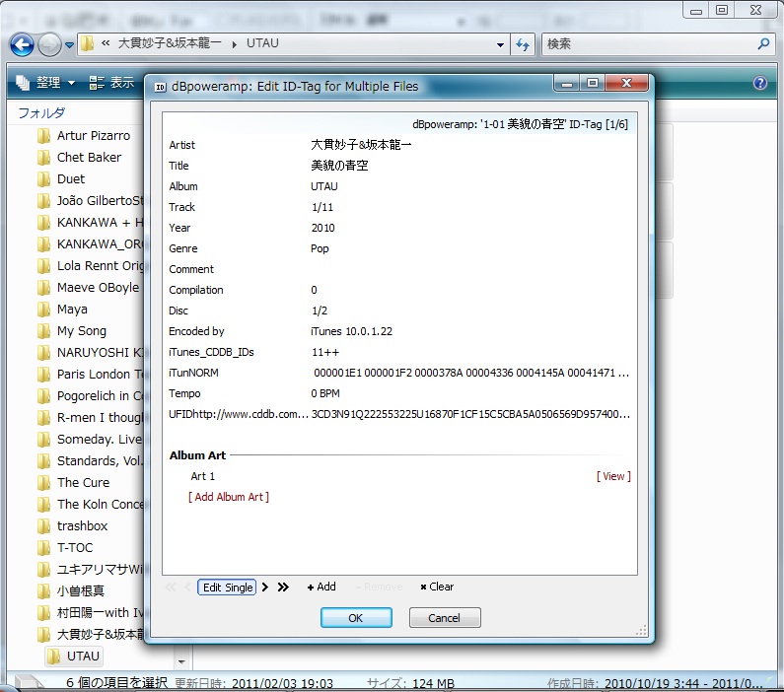Viewport: 784px width, 692px height.
Task: Click the Genre value Pop
Action: click(x=321, y=248)
